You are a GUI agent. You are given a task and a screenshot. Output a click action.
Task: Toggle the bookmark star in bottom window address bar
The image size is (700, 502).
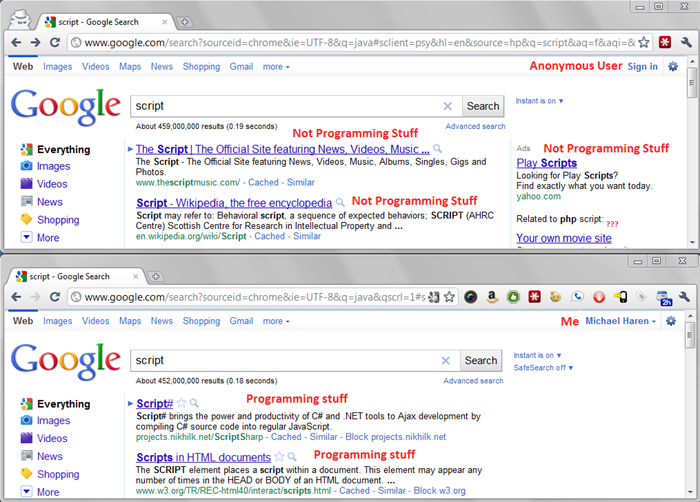pos(450,297)
